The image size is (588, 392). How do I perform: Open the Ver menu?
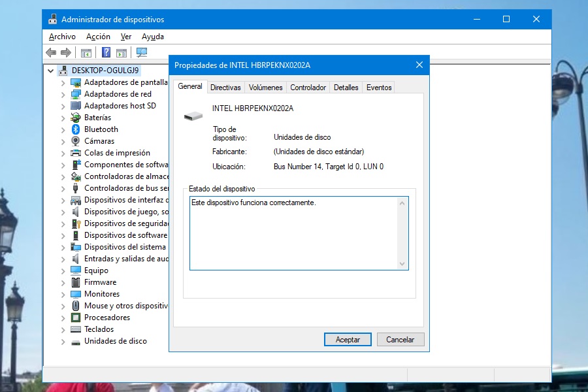(x=125, y=36)
